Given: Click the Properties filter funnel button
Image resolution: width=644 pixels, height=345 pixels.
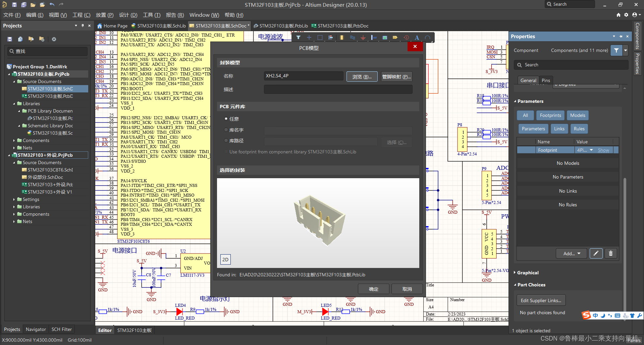Looking at the screenshot, I should click(x=616, y=50).
